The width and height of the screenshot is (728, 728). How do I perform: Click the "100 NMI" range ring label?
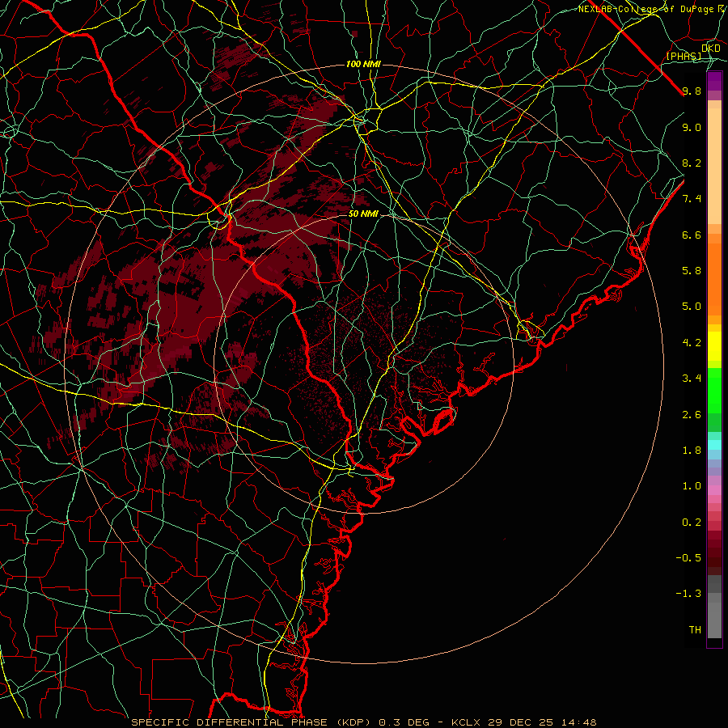click(x=363, y=64)
